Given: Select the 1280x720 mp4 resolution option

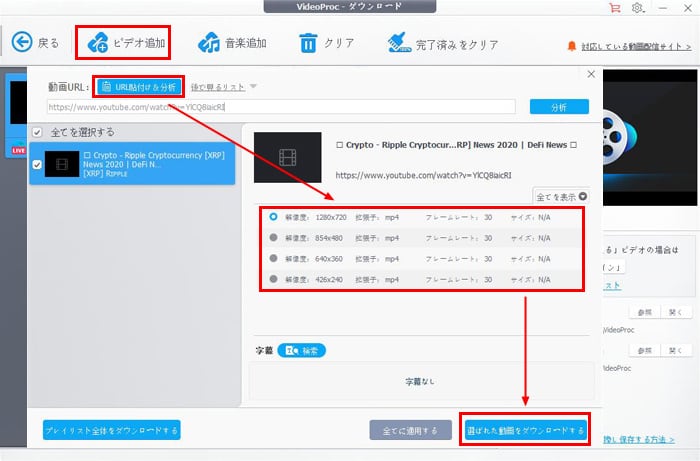Looking at the screenshot, I should (275, 217).
